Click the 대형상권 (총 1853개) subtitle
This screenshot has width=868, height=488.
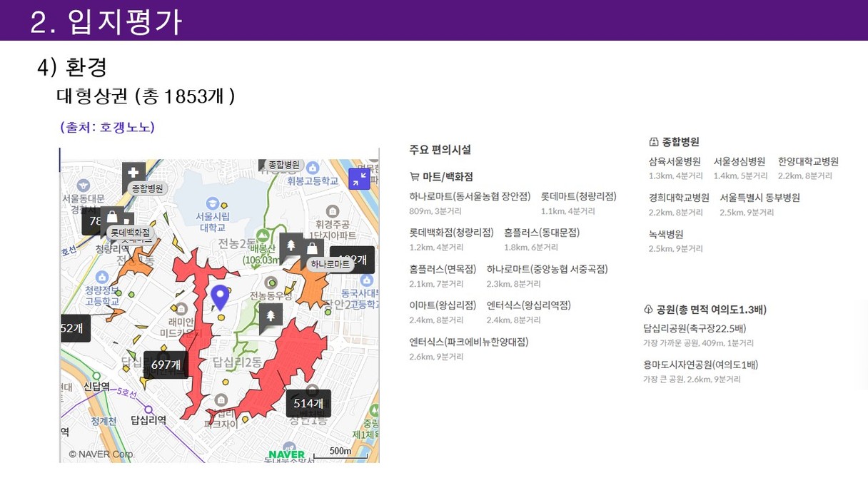(146, 96)
